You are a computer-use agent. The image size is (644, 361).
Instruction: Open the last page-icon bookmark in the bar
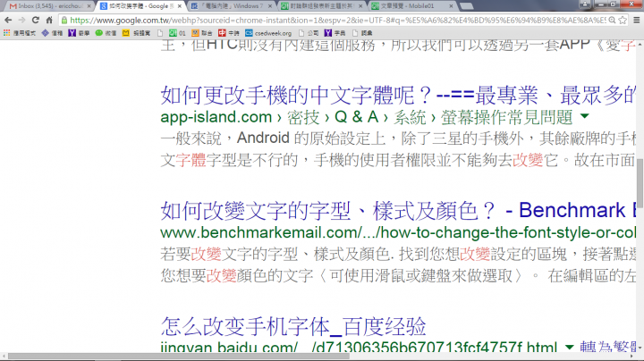tap(362, 33)
